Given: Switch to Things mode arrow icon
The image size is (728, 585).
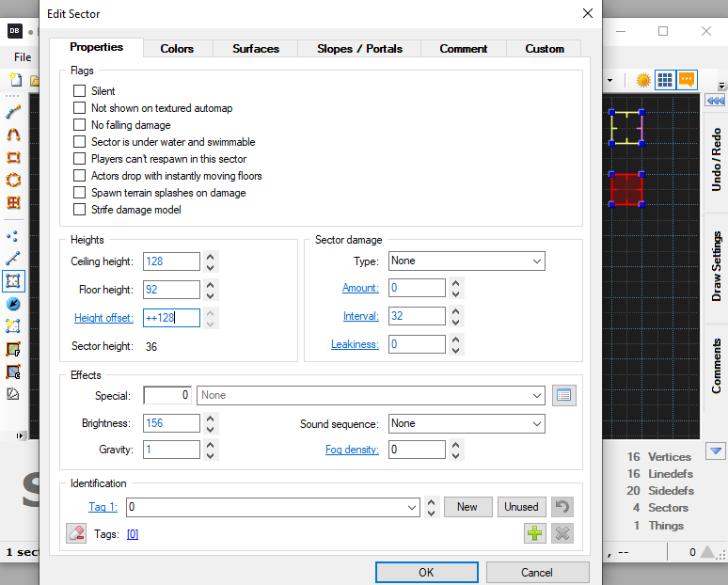Looking at the screenshot, I should (13, 304).
